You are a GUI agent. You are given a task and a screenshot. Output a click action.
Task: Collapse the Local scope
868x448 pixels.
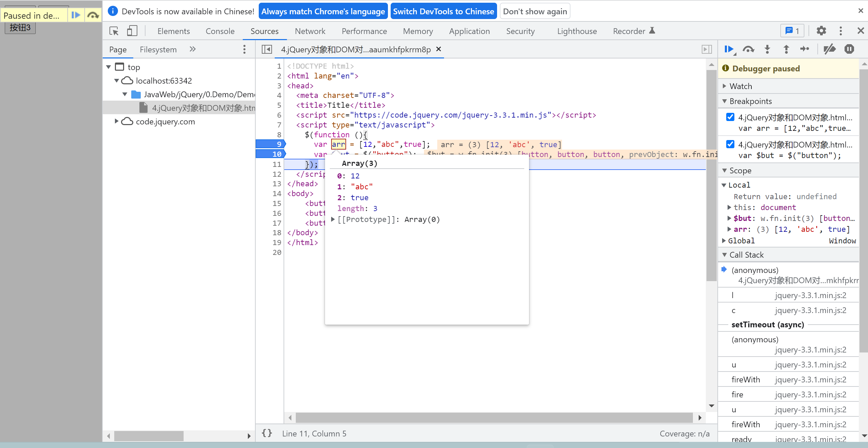(x=724, y=185)
